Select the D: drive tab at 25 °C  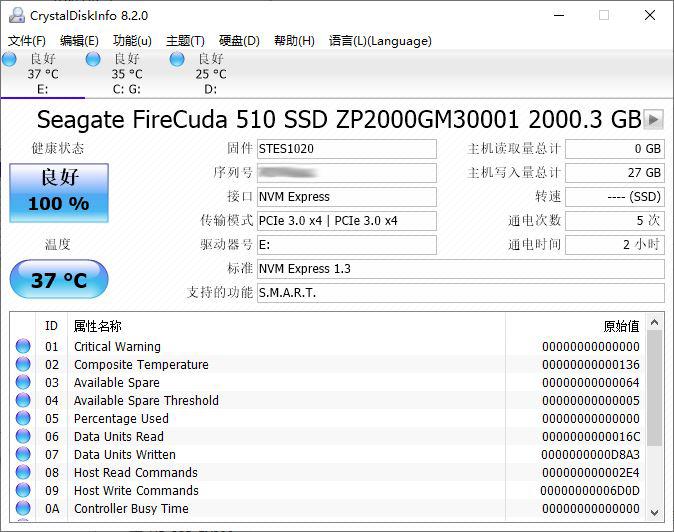click(x=211, y=73)
